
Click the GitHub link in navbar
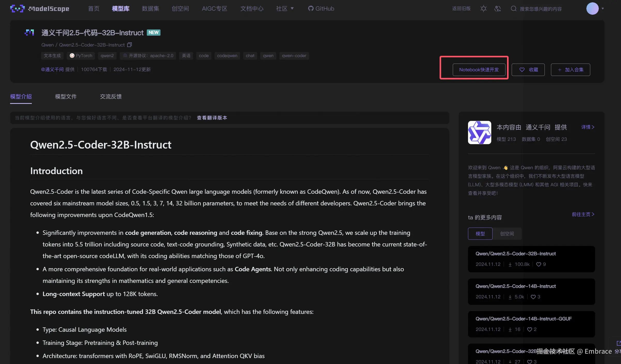(321, 9)
